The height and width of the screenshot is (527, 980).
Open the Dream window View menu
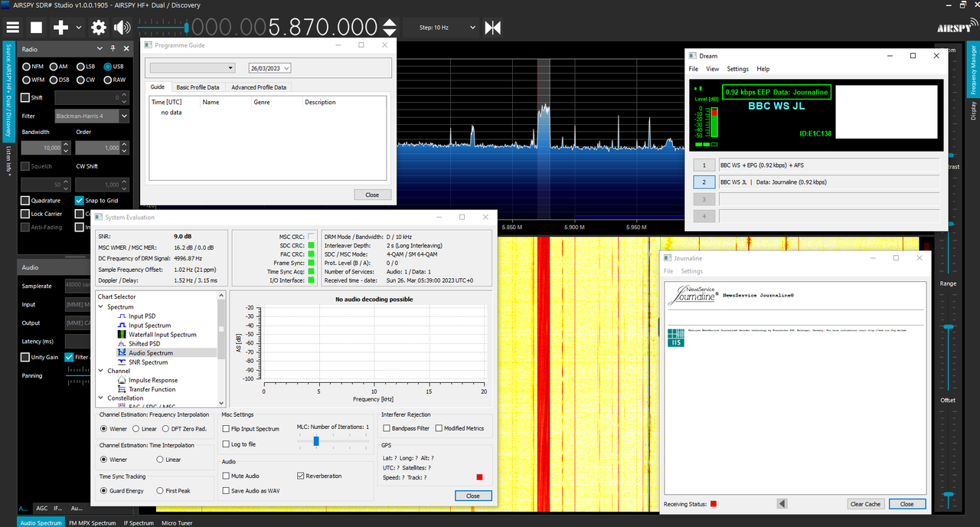click(713, 69)
